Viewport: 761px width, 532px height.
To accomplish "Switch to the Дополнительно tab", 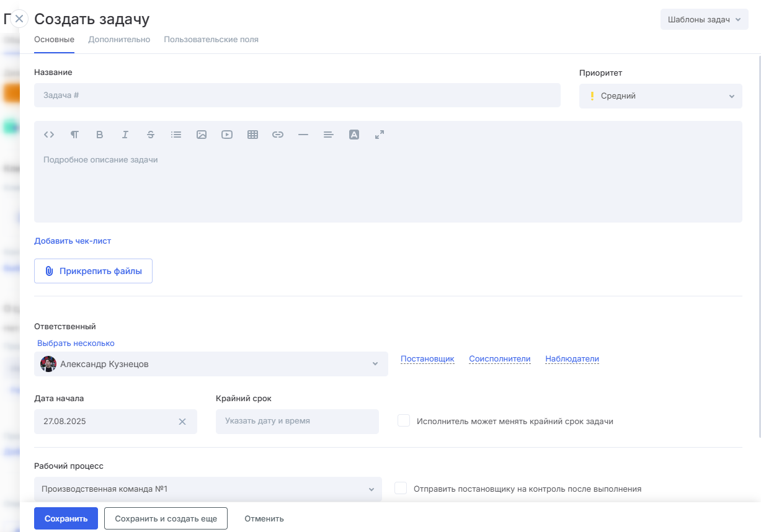I will (x=119, y=40).
